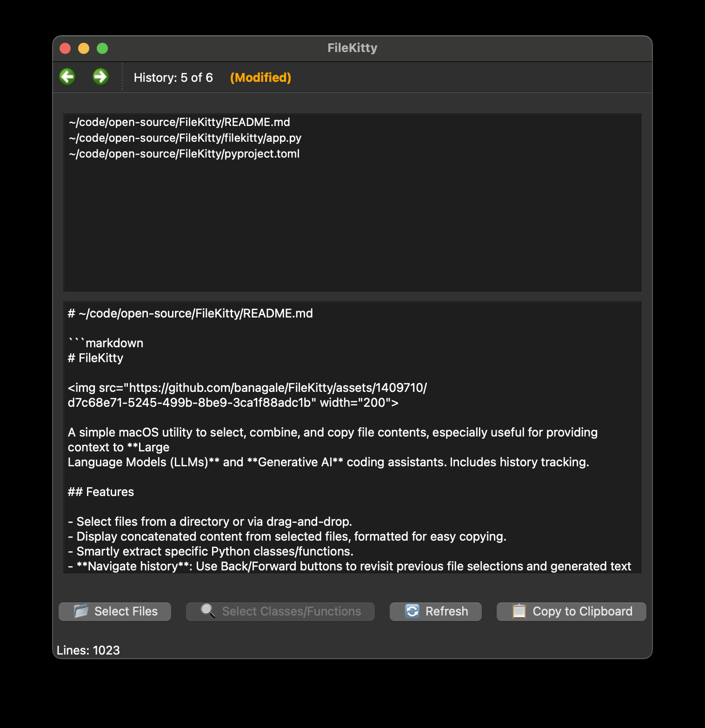705x728 pixels.
Task: Copy combined text to clipboard
Action: click(572, 611)
